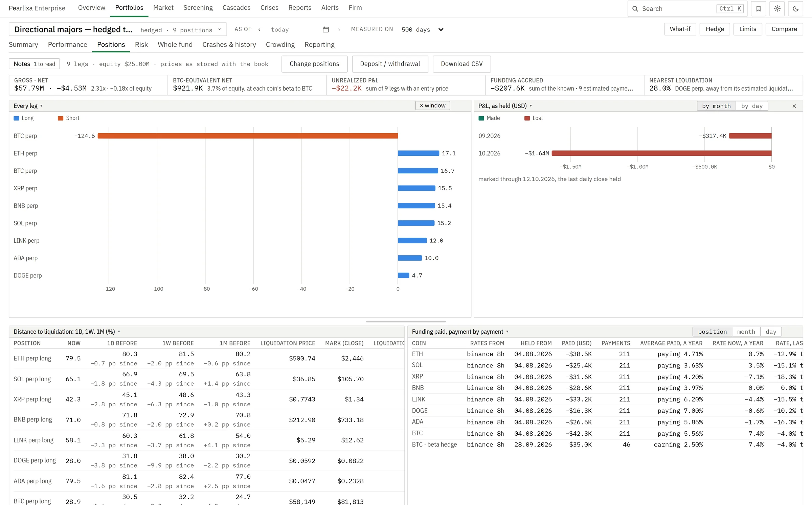The height and width of the screenshot is (505, 812).
Task: Select BTC · beta hedge funding row
Action: click(607, 445)
